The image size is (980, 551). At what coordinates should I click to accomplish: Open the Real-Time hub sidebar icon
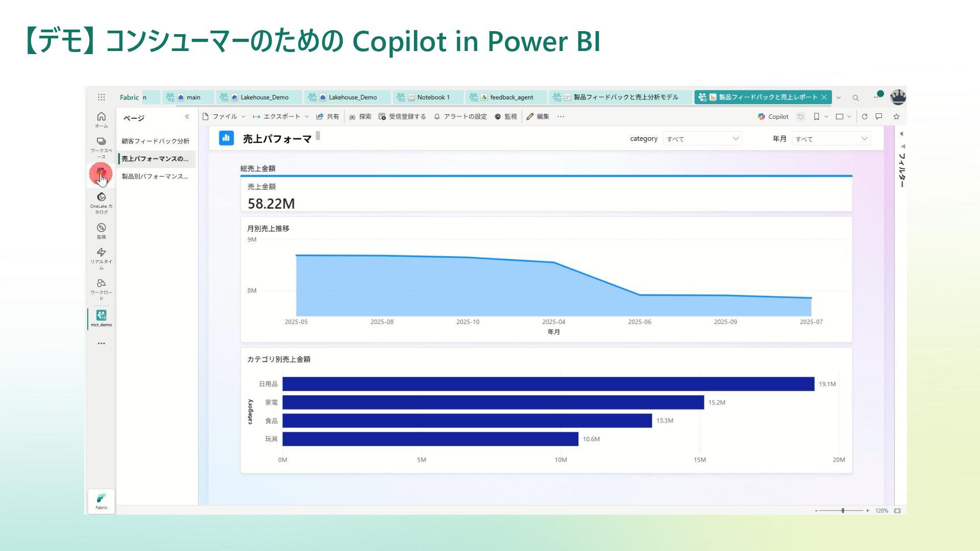point(101,258)
